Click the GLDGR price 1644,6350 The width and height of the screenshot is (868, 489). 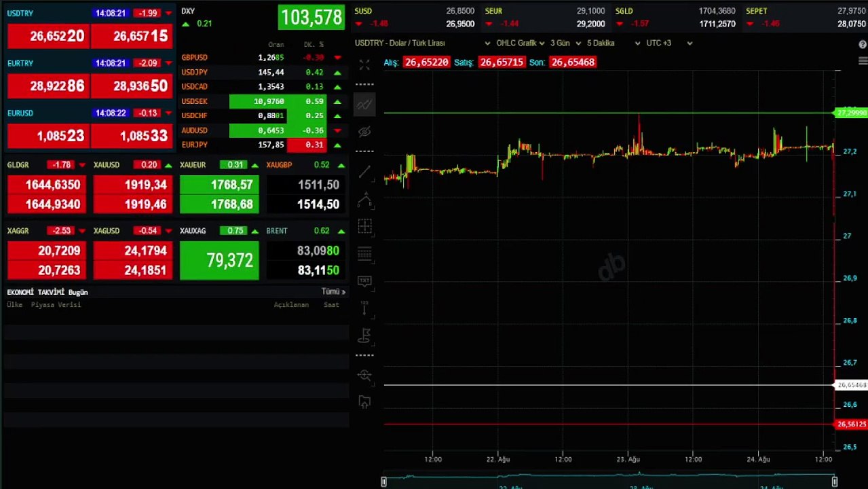(48, 185)
